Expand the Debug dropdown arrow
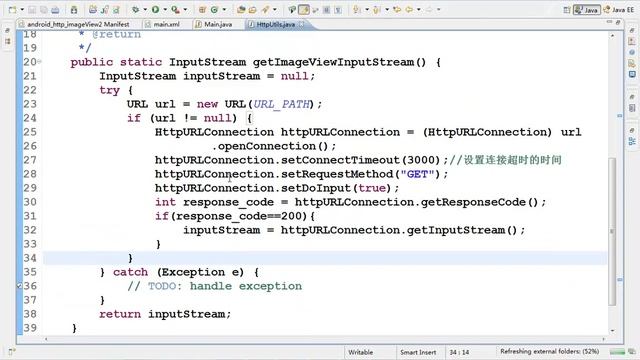Screen dimensions: 640x360 point(145,9)
